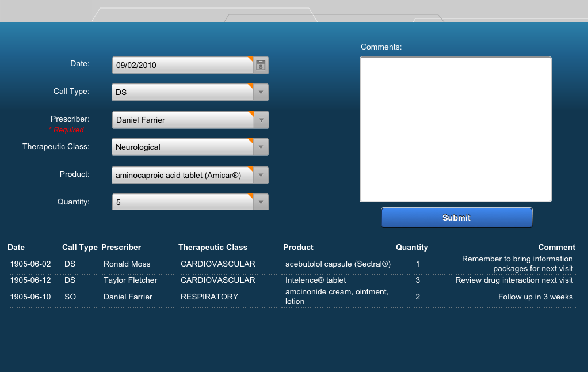The image size is (588, 372).
Task: Expand the Therapeutic Class dropdown
Action: [261, 147]
